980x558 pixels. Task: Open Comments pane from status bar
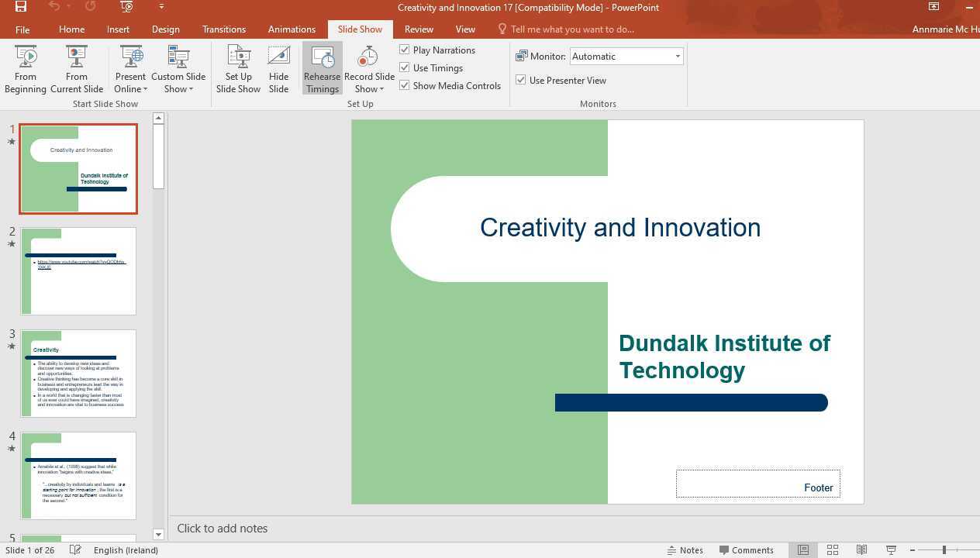[x=746, y=550]
